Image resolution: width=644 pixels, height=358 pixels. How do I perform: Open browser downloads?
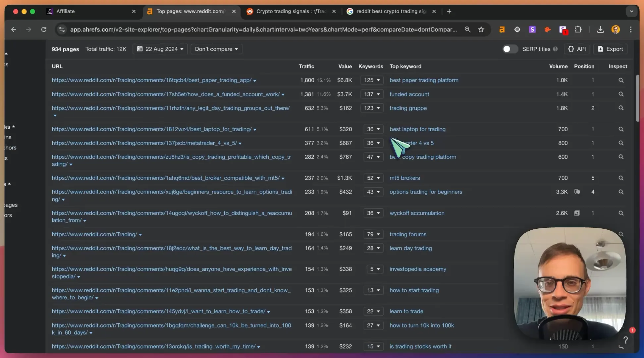[x=600, y=30]
